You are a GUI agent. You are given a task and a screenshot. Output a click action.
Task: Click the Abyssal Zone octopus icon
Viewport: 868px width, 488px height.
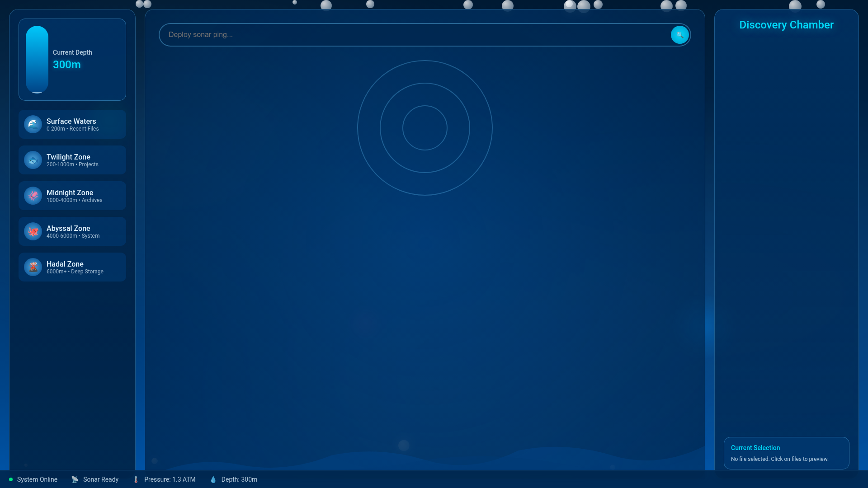tap(33, 231)
